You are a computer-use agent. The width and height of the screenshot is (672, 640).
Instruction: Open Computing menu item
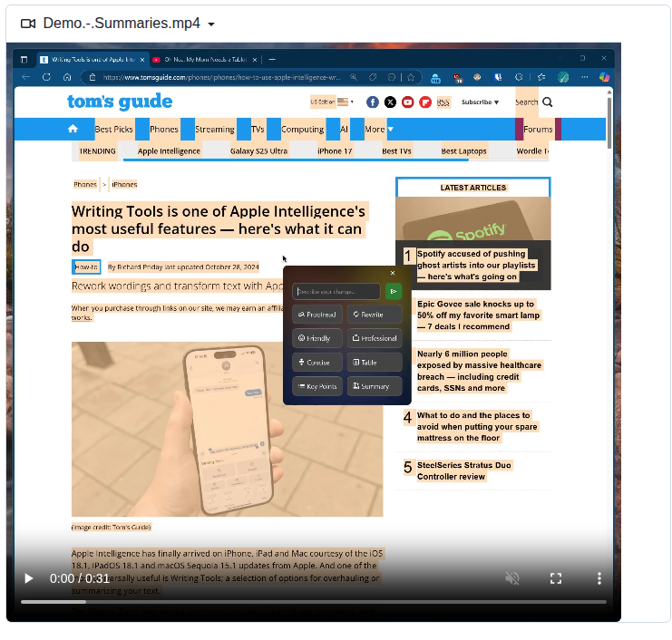tap(303, 129)
